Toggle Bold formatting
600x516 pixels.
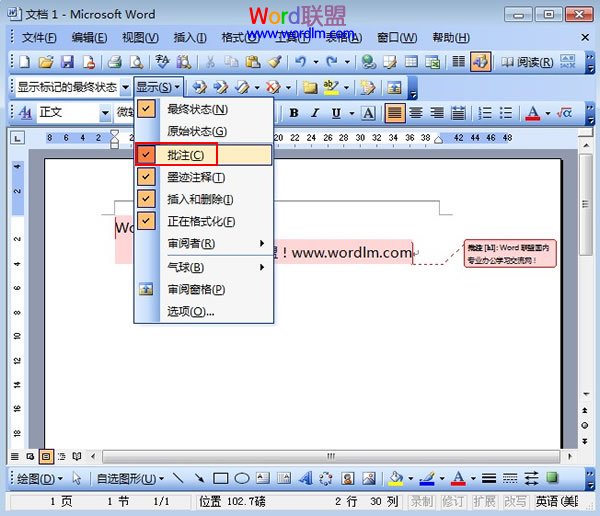pos(294,113)
